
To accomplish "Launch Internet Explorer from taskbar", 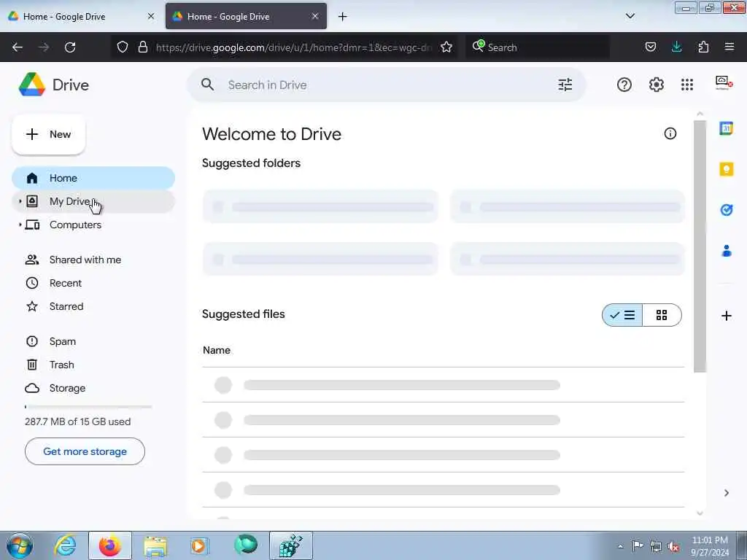I will pos(65,545).
